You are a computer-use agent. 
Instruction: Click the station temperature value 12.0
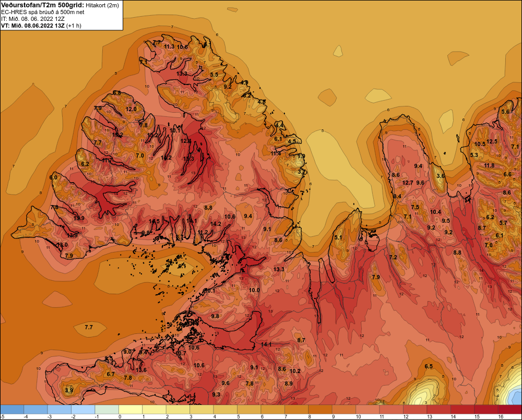click(132, 109)
